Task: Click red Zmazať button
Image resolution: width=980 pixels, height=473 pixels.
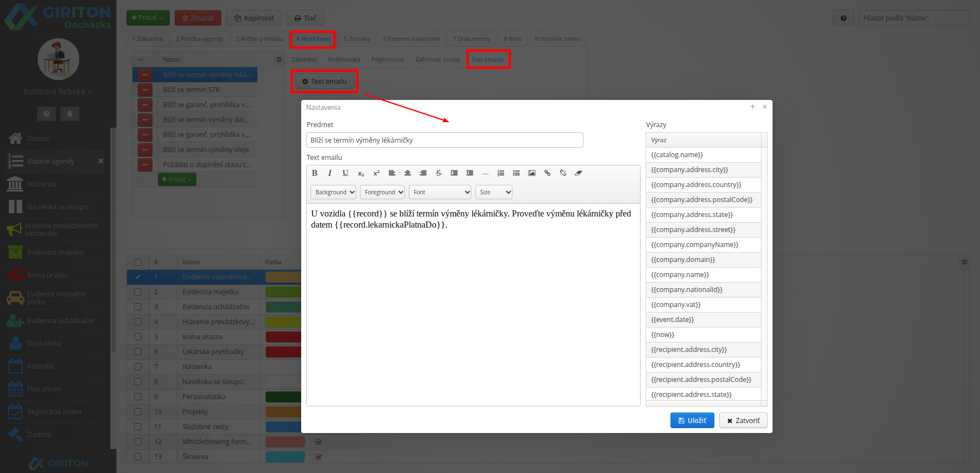Action: click(198, 18)
